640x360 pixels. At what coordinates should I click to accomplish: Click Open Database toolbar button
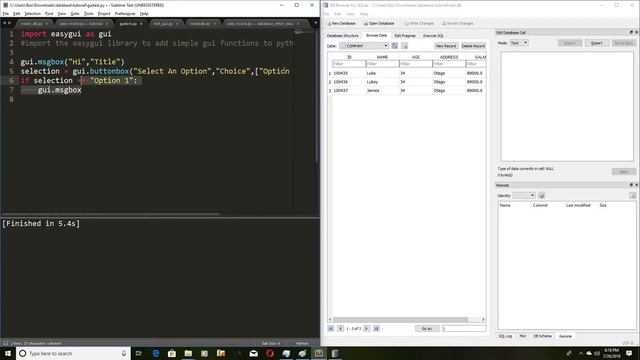pos(379,23)
